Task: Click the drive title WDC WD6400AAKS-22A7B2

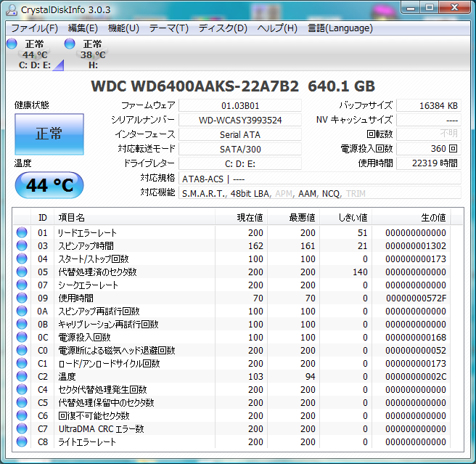Action: pyautogui.click(x=195, y=86)
